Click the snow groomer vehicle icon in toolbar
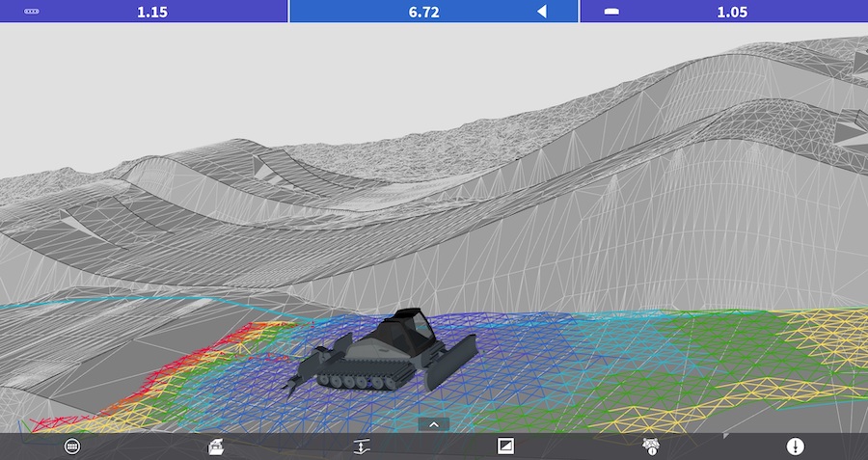 (x=216, y=446)
